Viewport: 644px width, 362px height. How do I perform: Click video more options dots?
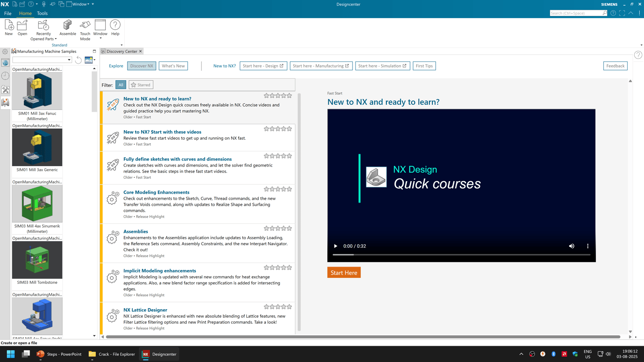pyautogui.click(x=588, y=246)
